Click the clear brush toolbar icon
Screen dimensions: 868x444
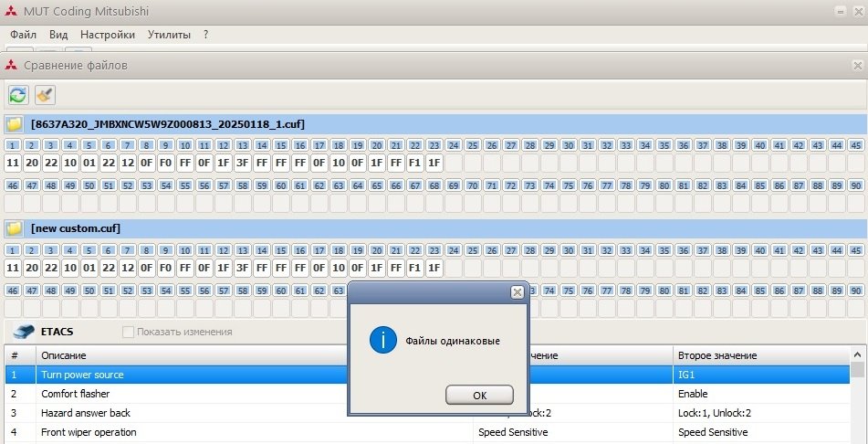click(45, 95)
